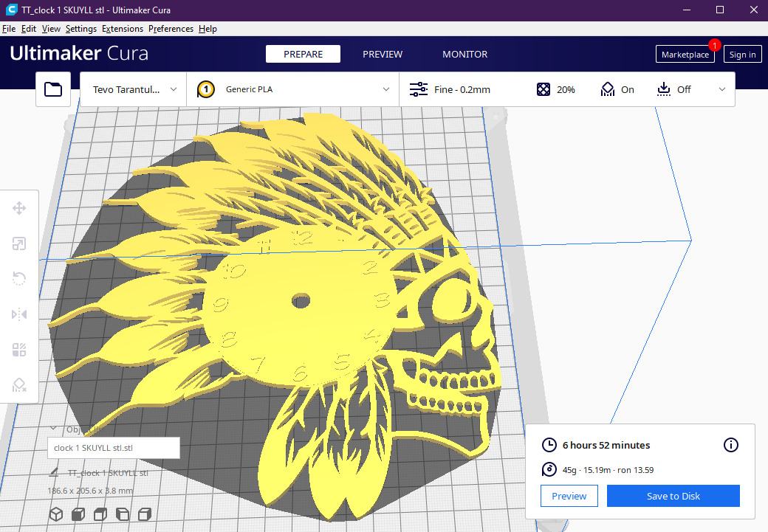
Task: Open the Extensions menu
Action: (123, 29)
